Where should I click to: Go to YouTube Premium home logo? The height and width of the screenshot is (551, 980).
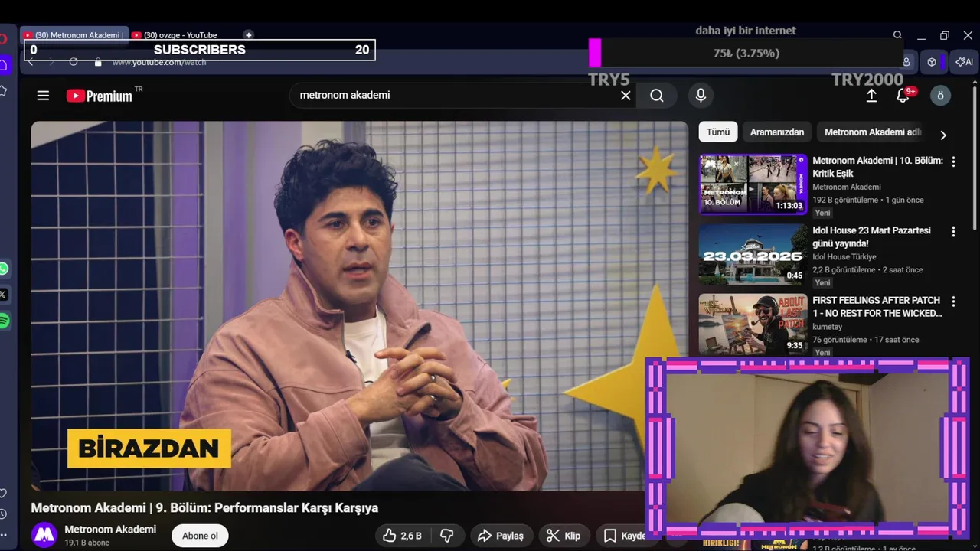[x=100, y=96]
